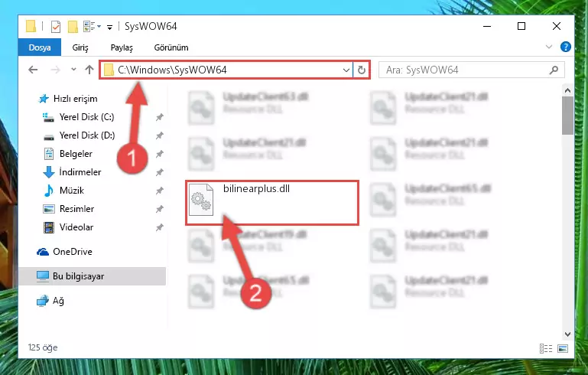Open Help with the blue question mark icon

566,47
